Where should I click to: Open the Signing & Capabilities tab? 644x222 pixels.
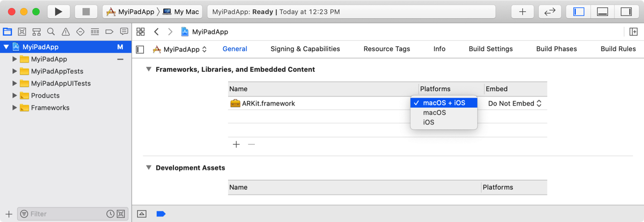305,49
